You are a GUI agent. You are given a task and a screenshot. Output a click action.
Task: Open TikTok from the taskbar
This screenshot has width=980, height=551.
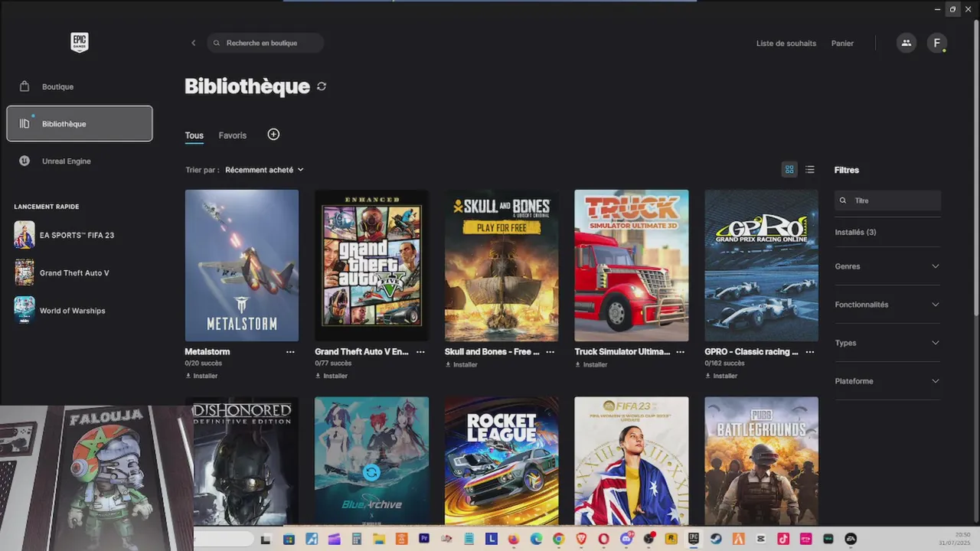(x=783, y=539)
